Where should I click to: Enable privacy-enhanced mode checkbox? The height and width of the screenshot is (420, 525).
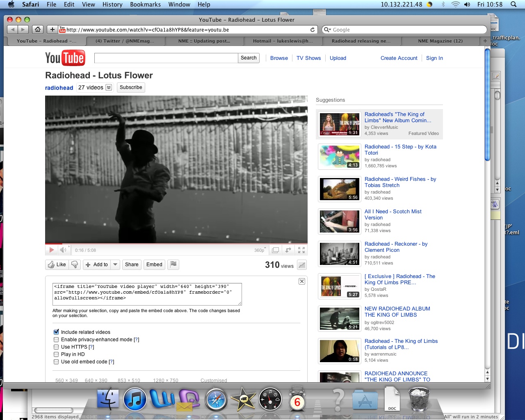(x=56, y=340)
